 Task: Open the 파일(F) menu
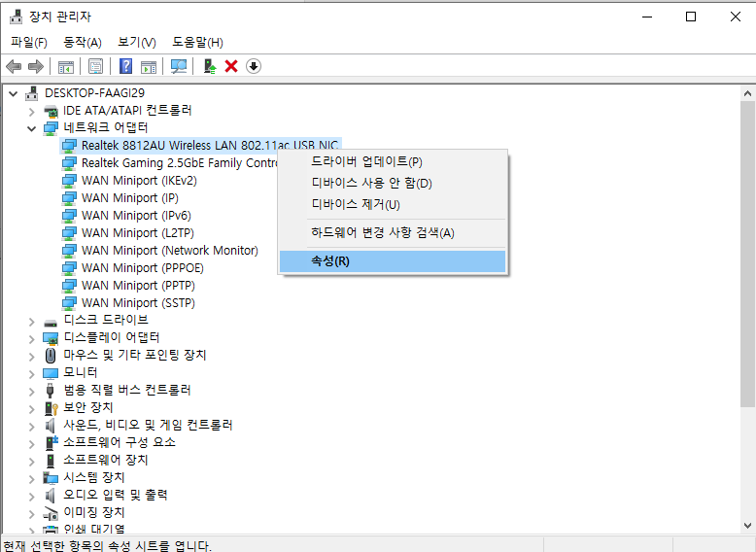click(x=29, y=43)
